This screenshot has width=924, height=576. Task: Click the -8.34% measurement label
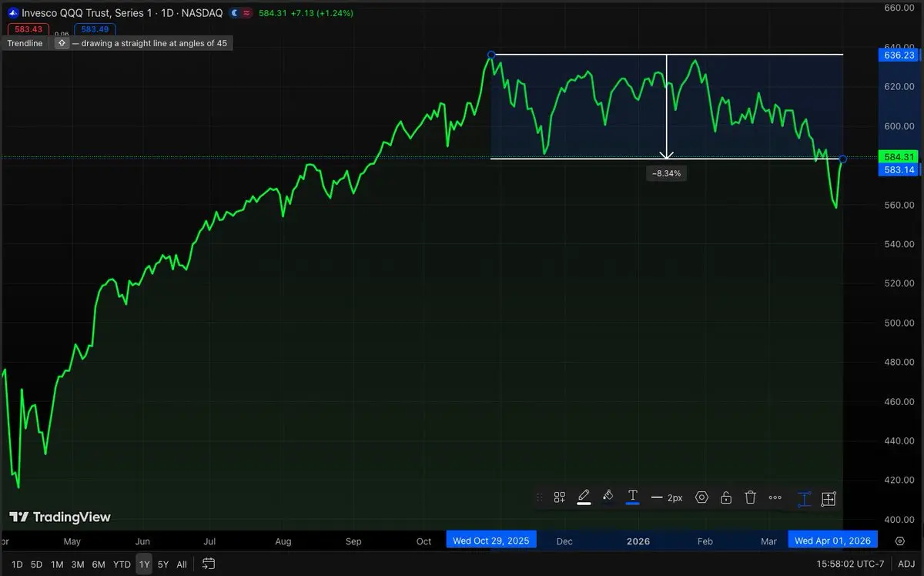point(666,174)
